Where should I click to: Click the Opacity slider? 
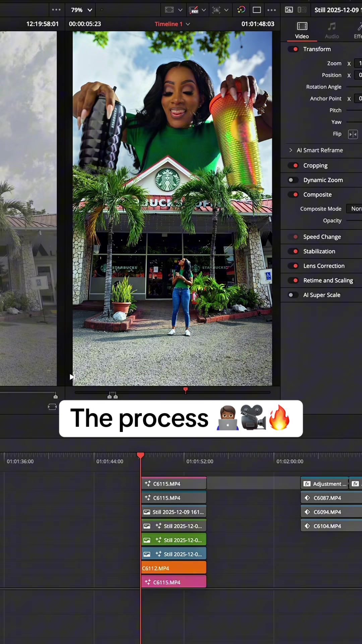[x=354, y=221]
